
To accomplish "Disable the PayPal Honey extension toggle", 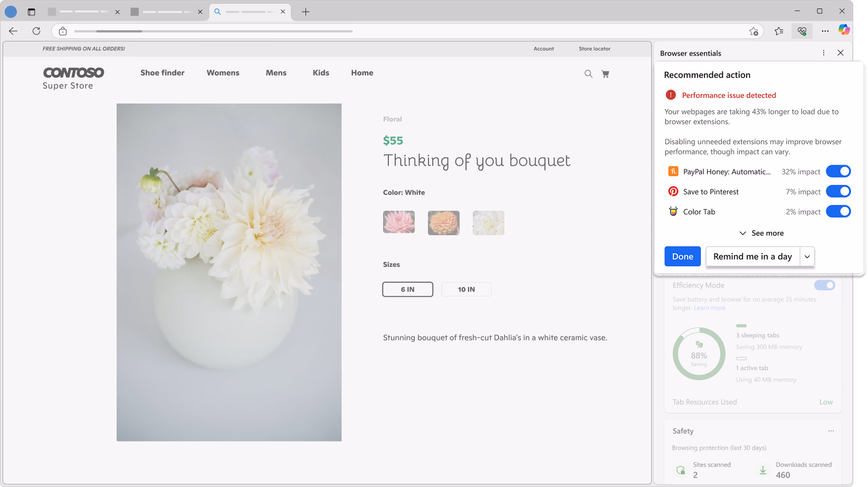I will [838, 172].
